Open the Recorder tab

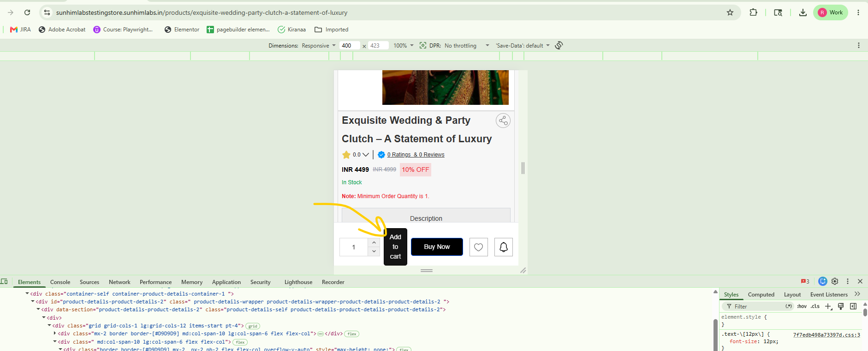[333, 282]
